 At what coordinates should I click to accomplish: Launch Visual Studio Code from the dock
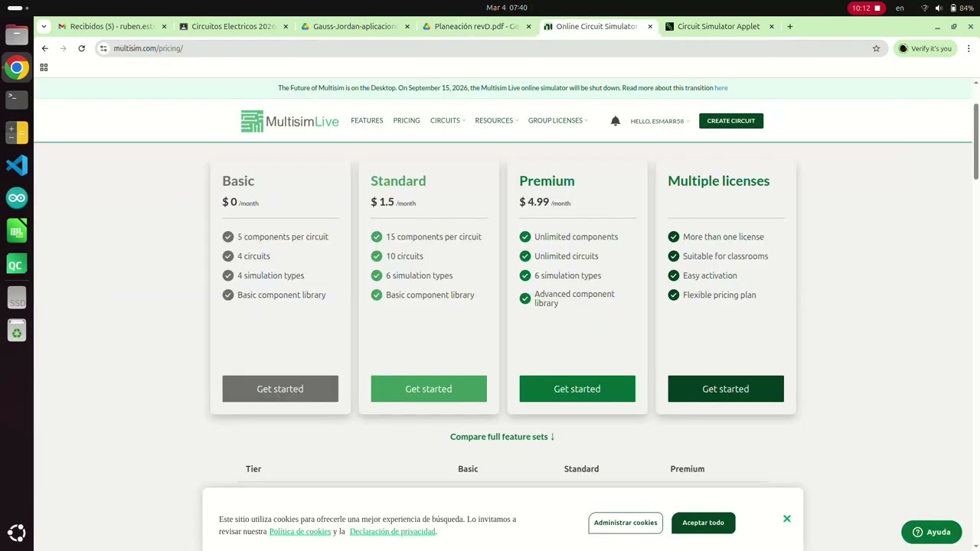pos(17,165)
